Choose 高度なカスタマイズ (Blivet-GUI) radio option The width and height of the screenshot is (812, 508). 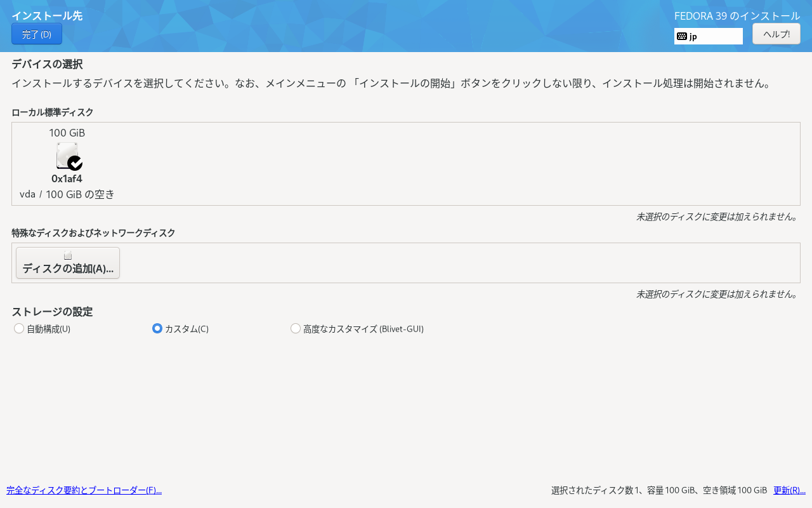tap(357, 329)
